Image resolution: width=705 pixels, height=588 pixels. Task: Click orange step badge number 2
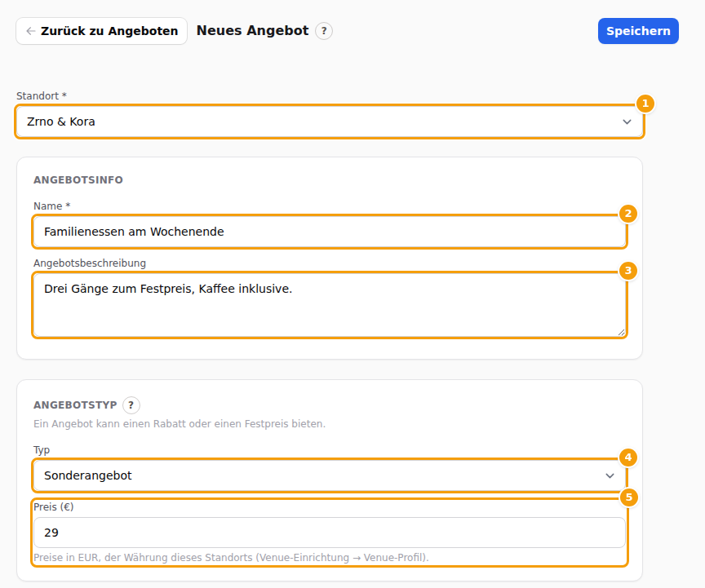628,214
